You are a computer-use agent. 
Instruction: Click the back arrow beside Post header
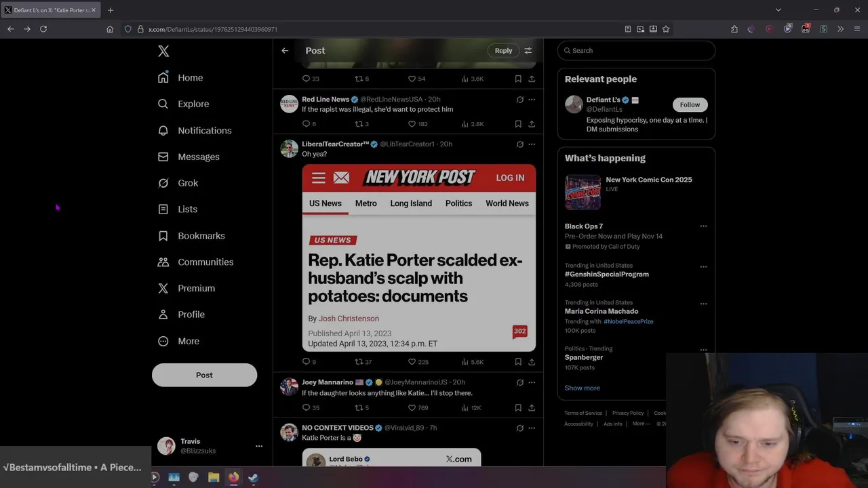pos(285,51)
